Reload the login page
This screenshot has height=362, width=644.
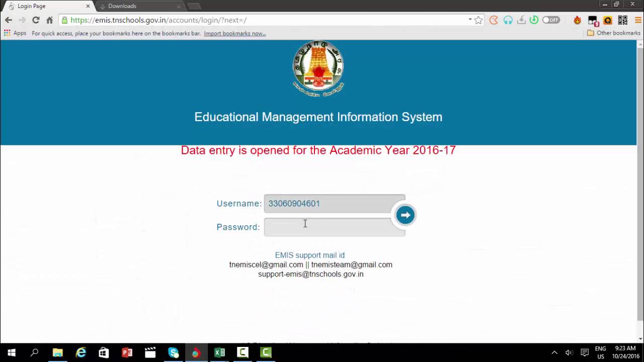[x=35, y=20]
